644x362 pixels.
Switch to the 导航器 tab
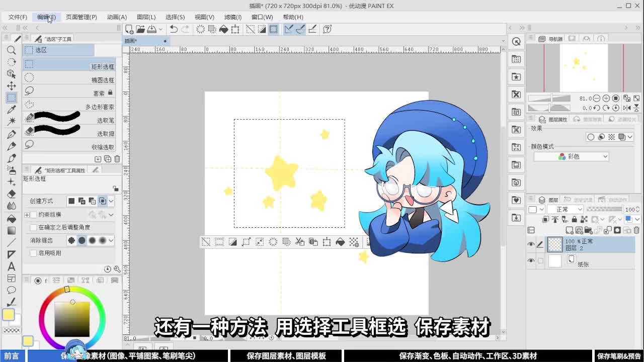tap(551, 39)
